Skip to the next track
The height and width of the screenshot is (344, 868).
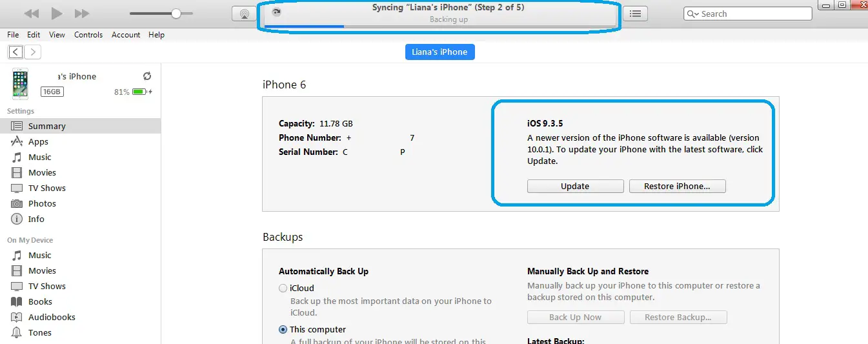[x=82, y=14]
